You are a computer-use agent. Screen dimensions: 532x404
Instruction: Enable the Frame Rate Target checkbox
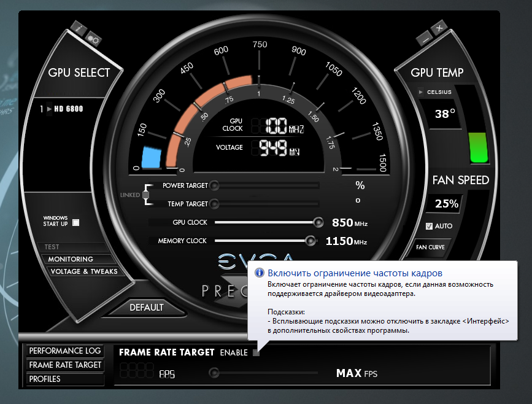coord(256,353)
